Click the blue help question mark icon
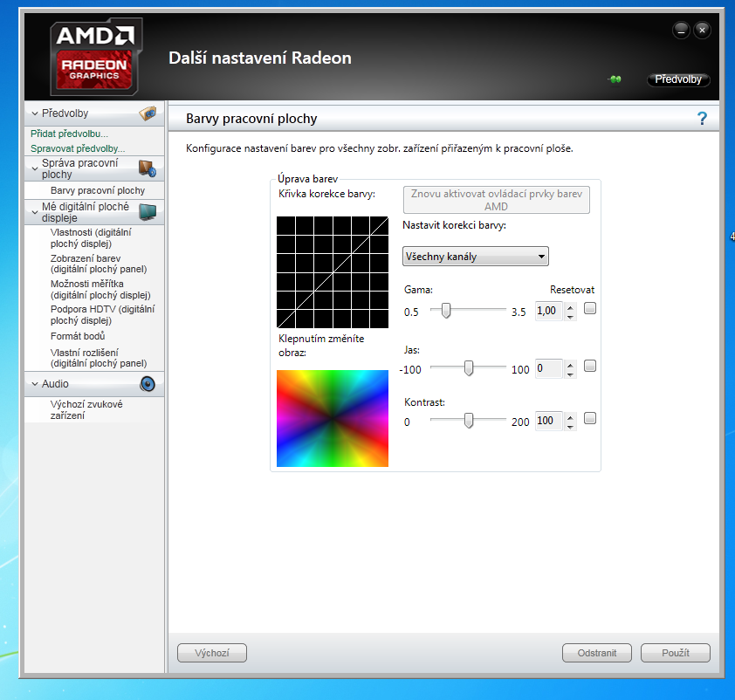This screenshot has height=700, width=735. coord(702,119)
